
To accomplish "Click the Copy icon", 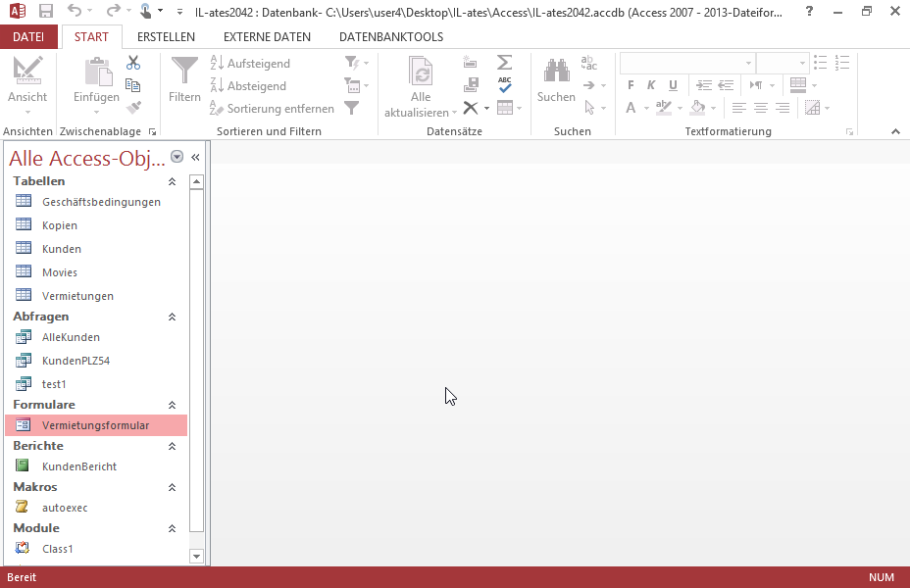I will coord(133,85).
